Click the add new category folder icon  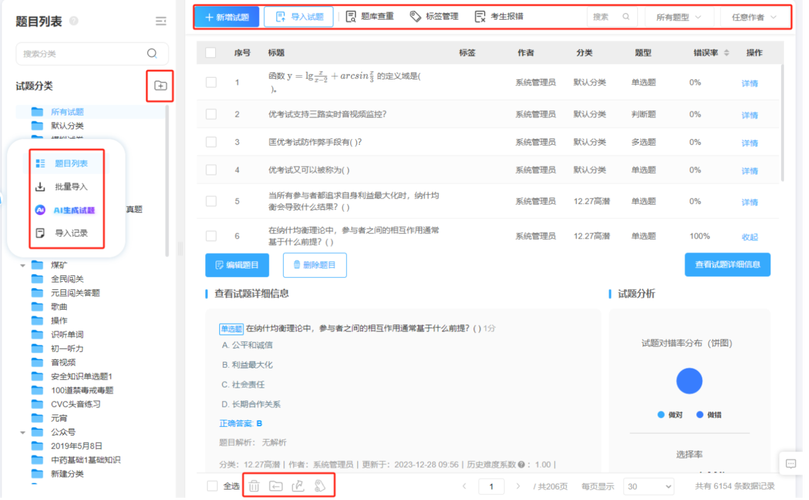[x=160, y=85]
